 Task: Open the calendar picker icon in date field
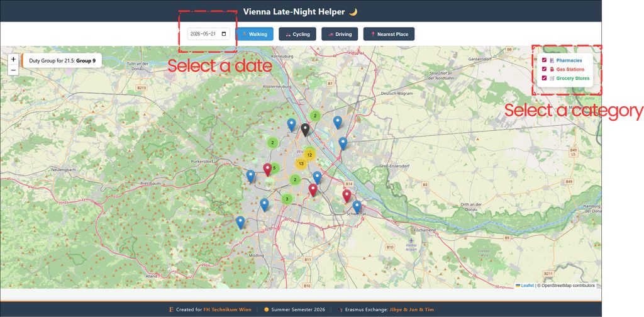(224, 34)
